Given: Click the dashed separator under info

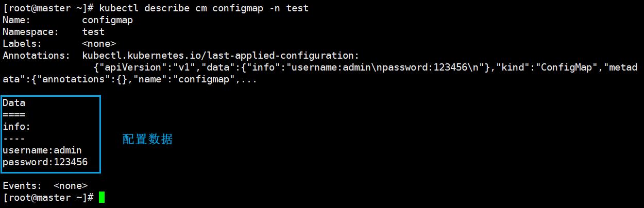Looking at the screenshot, I should point(14,138).
